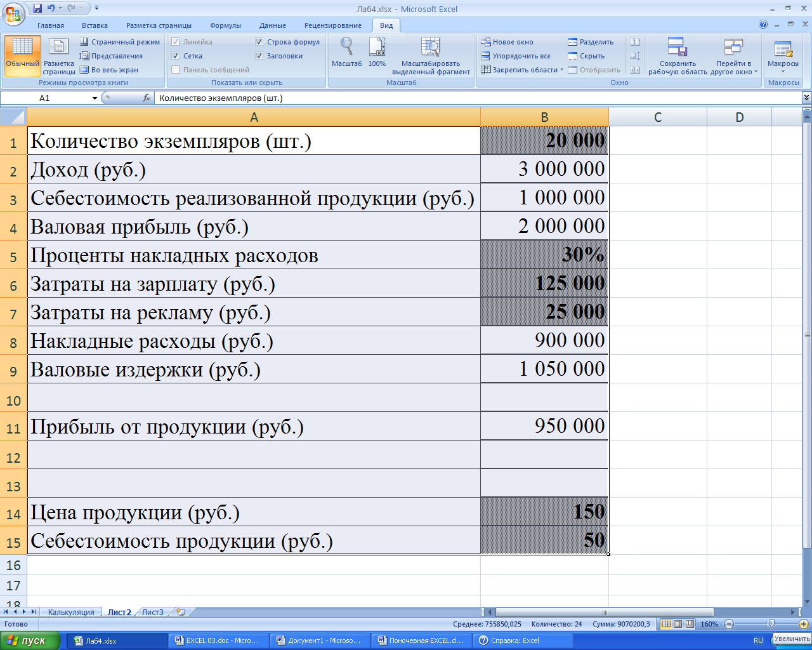Expand Switch Windows (Перейти в другое окно)
The height and width of the screenshot is (650, 812).
tap(733, 56)
